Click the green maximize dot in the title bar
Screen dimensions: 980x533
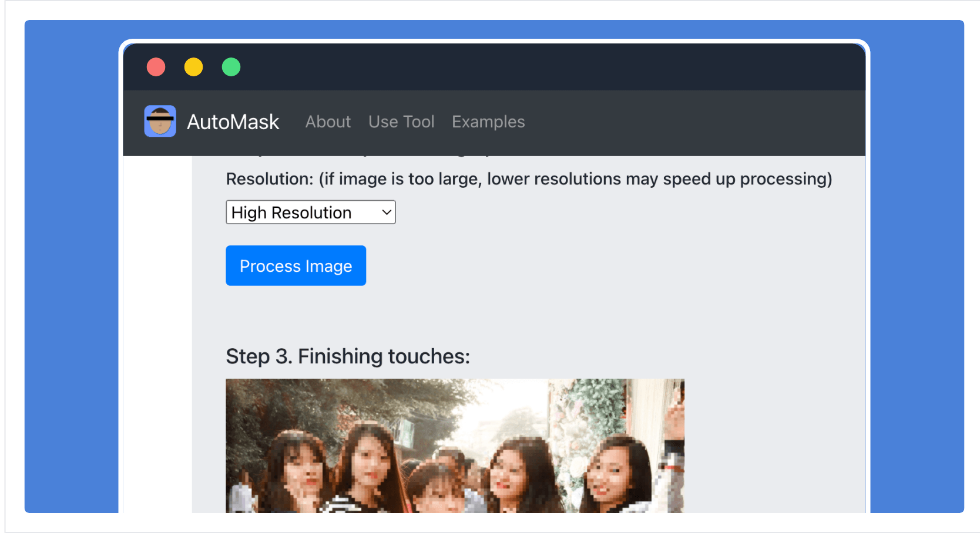[231, 67]
